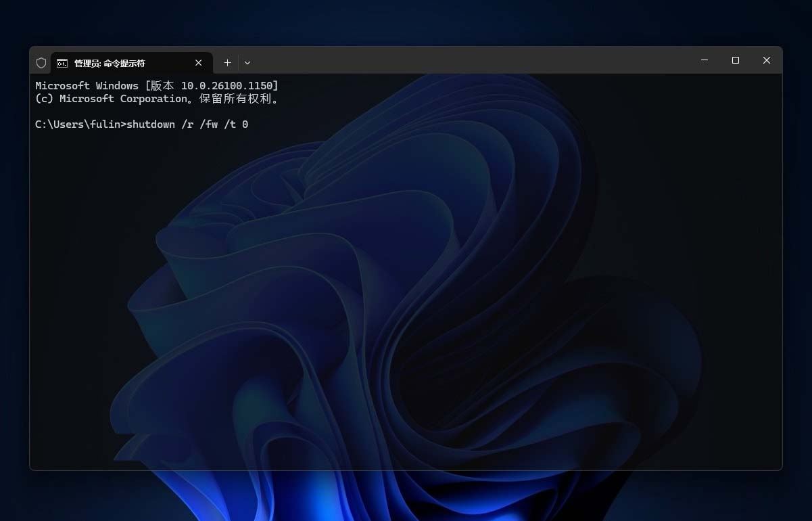
Task: Click empty space in the terminal area
Action: coord(406,304)
